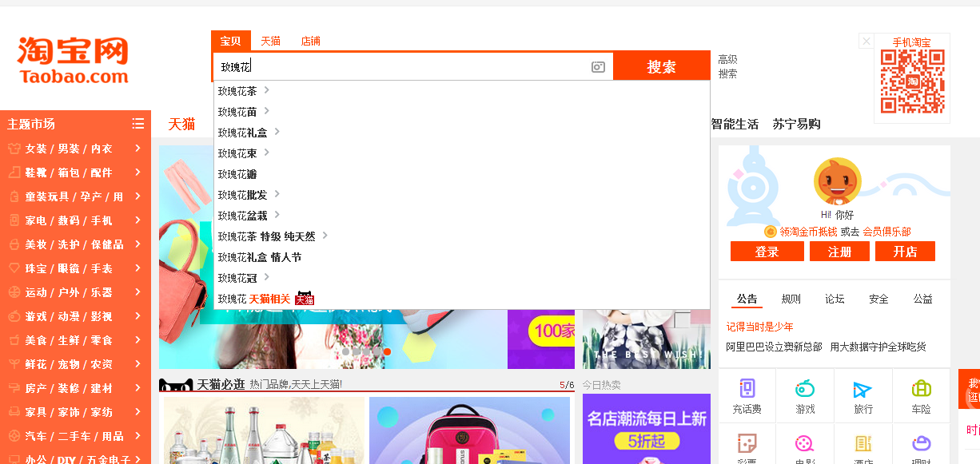Image resolution: width=980 pixels, height=464 pixels.
Task: Close the 手机淘宝 QR code panel
Action: click(866, 41)
